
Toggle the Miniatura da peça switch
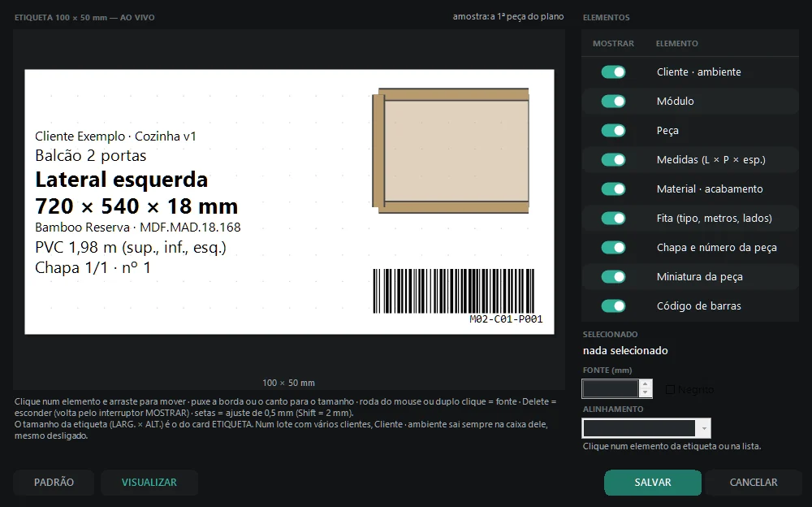point(613,277)
